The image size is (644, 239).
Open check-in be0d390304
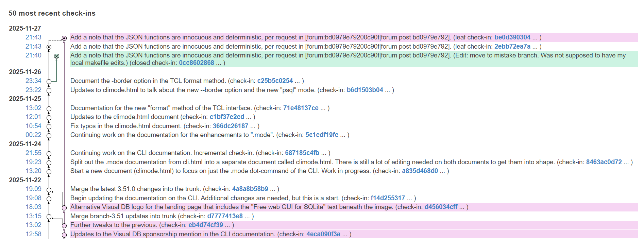[x=512, y=37]
